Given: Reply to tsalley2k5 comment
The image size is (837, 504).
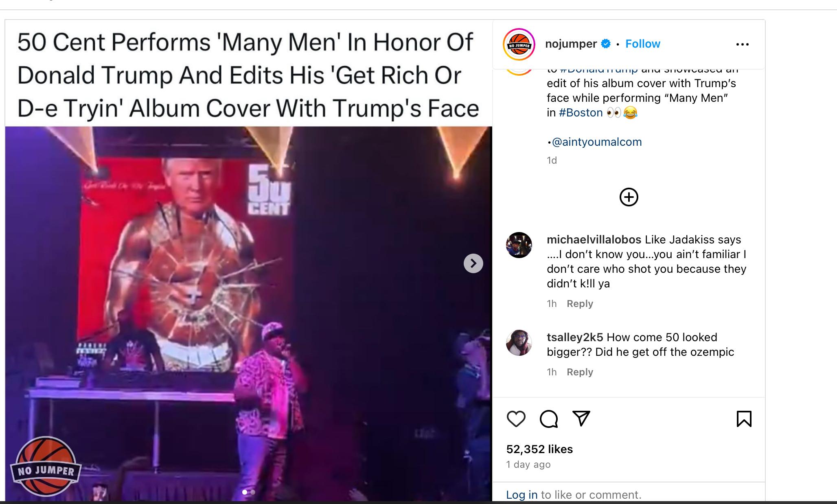Looking at the screenshot, I should click(x=580, y=372).
